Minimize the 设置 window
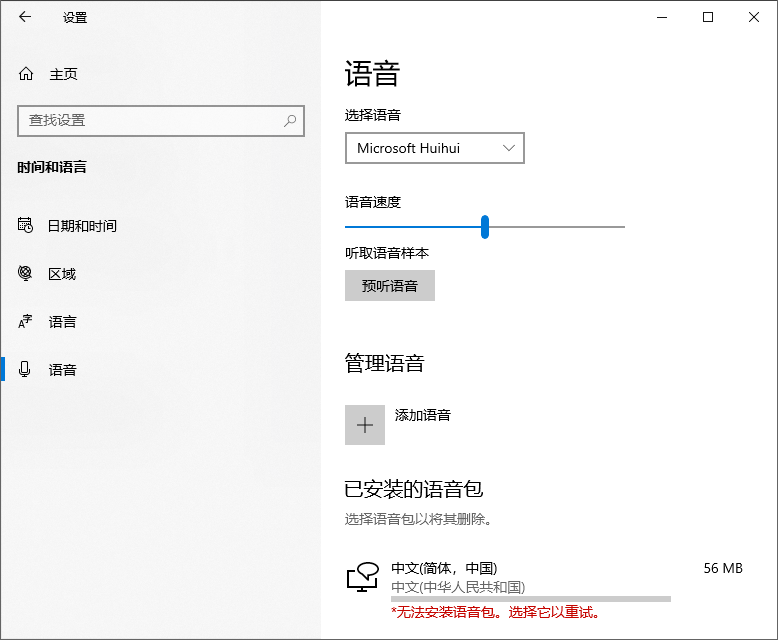This screenshot has height=640, width=778. tap(662, 17)
